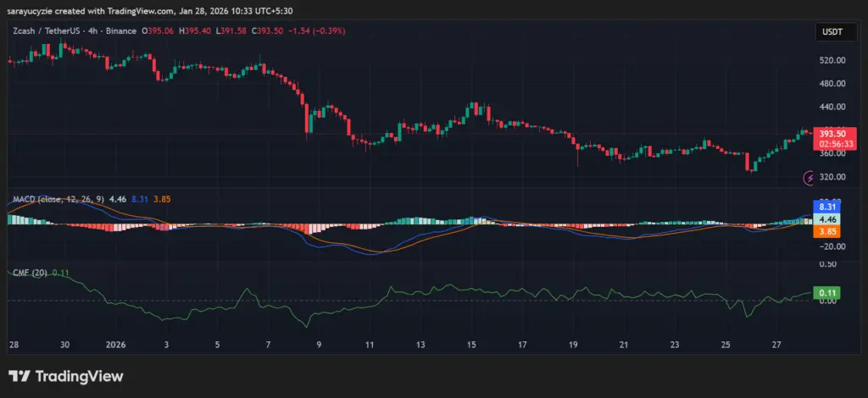The width and height of the screenshot is (868, 398).
Task: Click the 30 date label on time axis
Action: (64, 345)
